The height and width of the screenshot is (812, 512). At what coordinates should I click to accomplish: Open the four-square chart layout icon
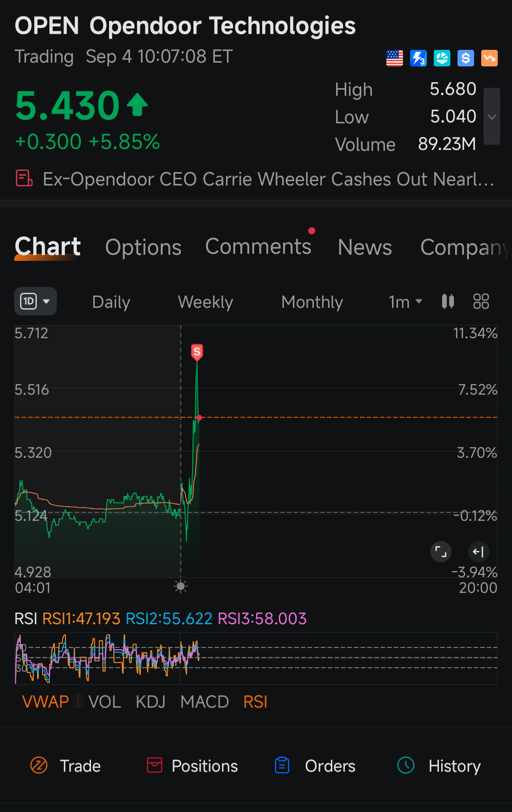[x=481, y=301]
